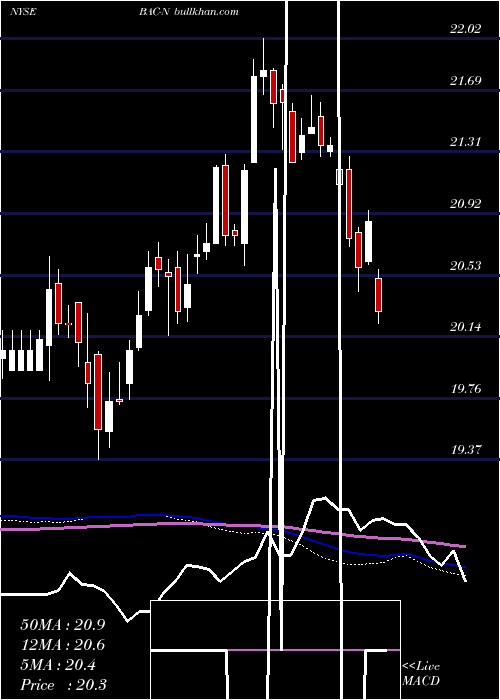Click the 12MA : 20.6 reading

click(63, 645)
